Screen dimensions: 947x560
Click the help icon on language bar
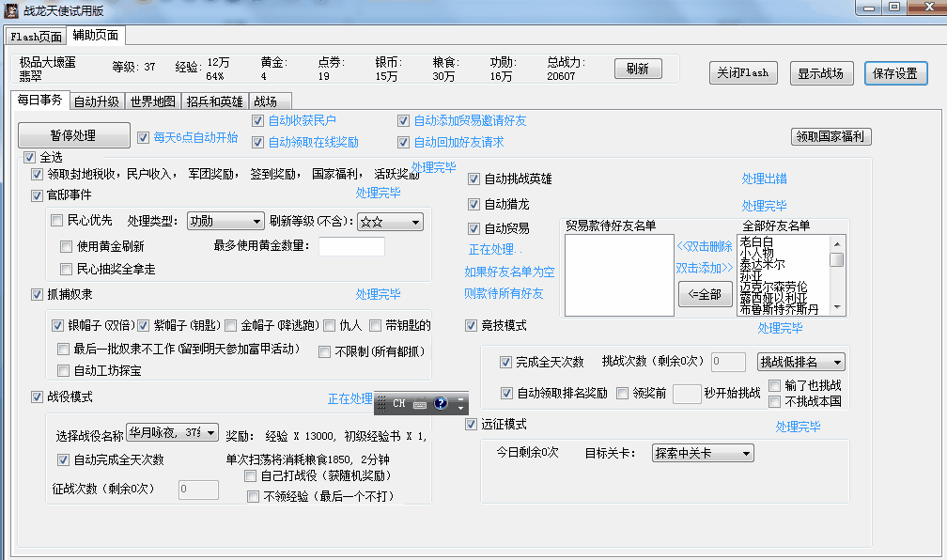pyautogui.click(x=441, y=403)
